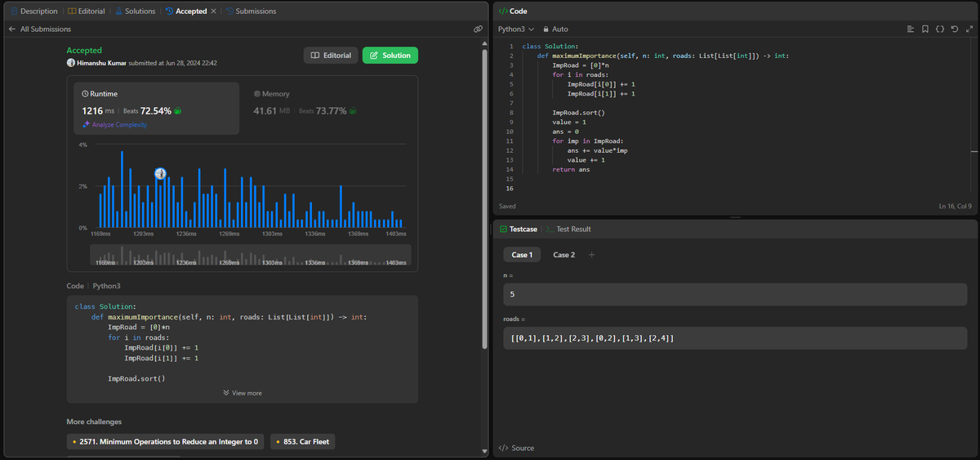This screenshot has height=460, width=980.
Task: Click Python3 label in Code section
Action: coord(106,286)
